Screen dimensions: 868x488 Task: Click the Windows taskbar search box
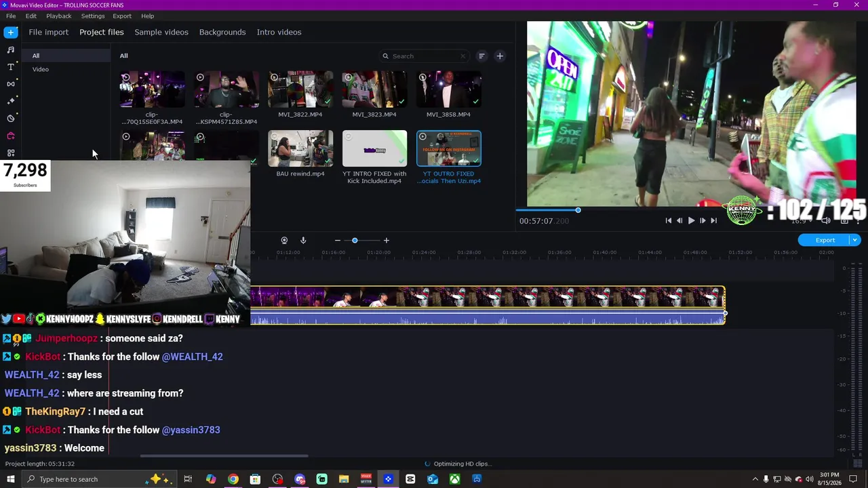[98, 479]
